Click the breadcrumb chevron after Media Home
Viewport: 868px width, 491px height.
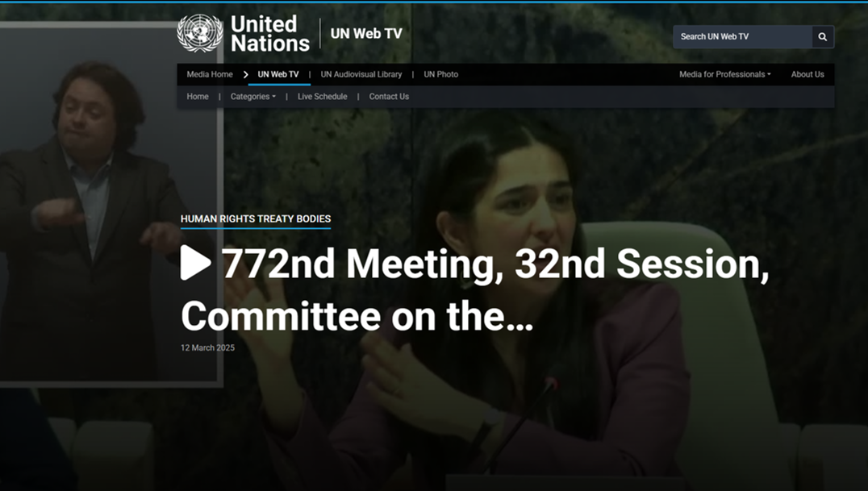(x=245, y=74)
